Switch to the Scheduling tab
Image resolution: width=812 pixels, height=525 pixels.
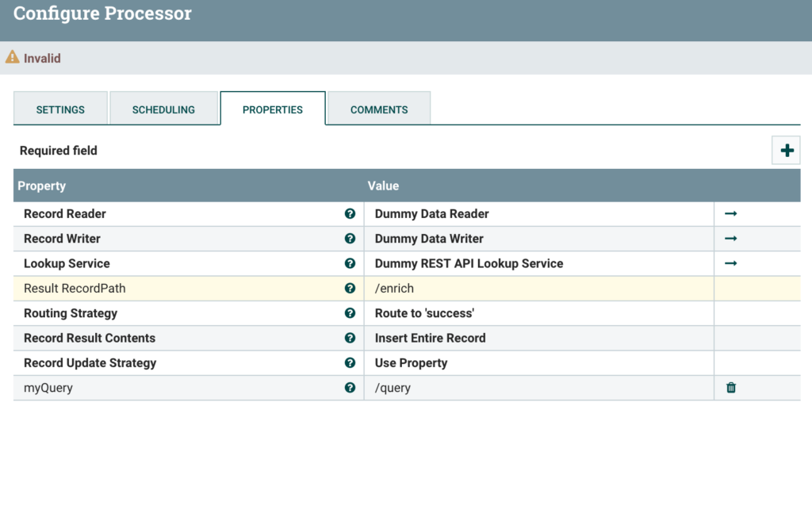[x=163, y=109]
